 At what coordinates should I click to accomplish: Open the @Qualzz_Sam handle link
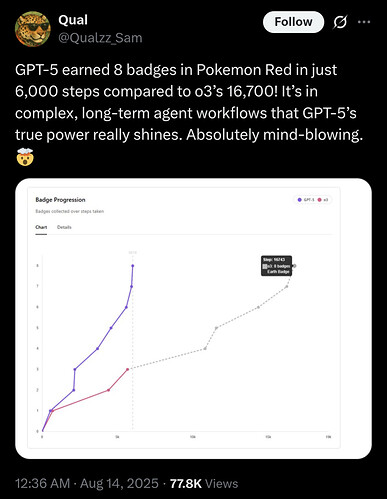100,38
